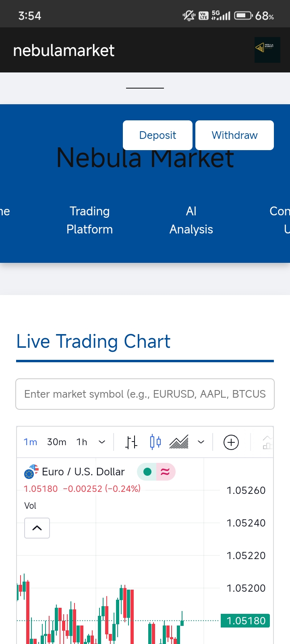Click the Euro/U.S. Dollar flag icon
The image size is (290, 644).
coord(31,472)
